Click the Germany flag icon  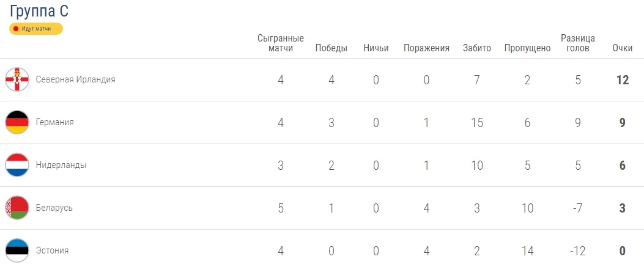click(17, 122)
